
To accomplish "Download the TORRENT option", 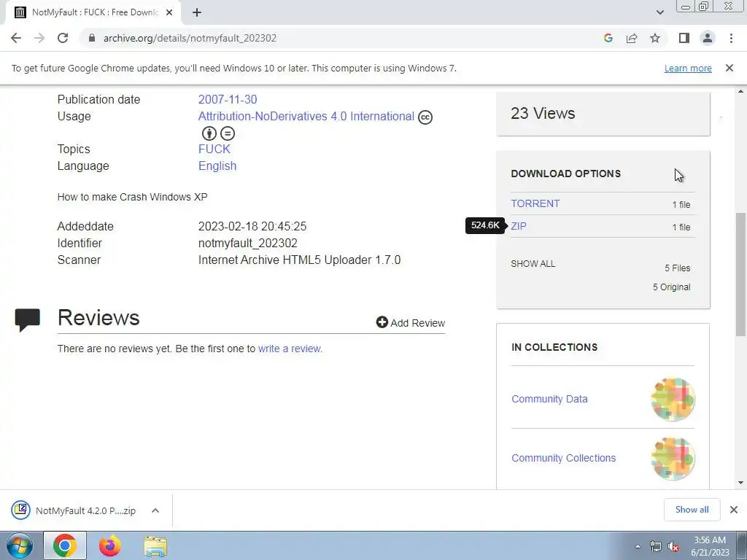I will (535, 203).
